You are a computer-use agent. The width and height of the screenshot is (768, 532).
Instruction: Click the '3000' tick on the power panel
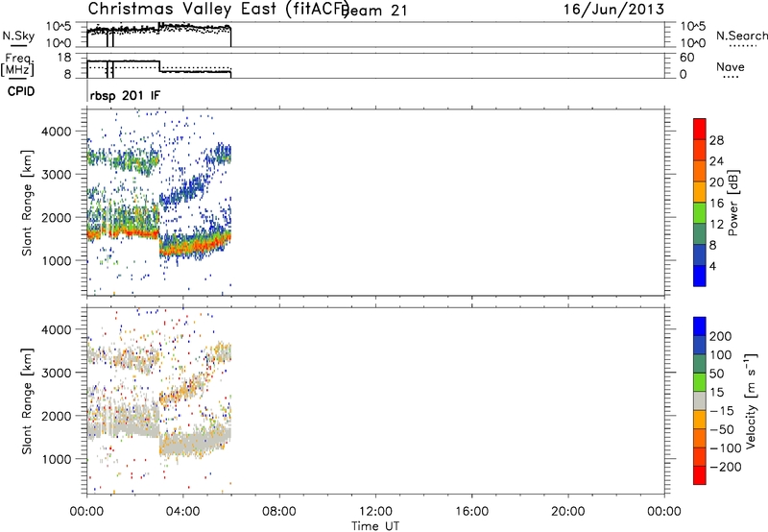(x=56, y=175)
